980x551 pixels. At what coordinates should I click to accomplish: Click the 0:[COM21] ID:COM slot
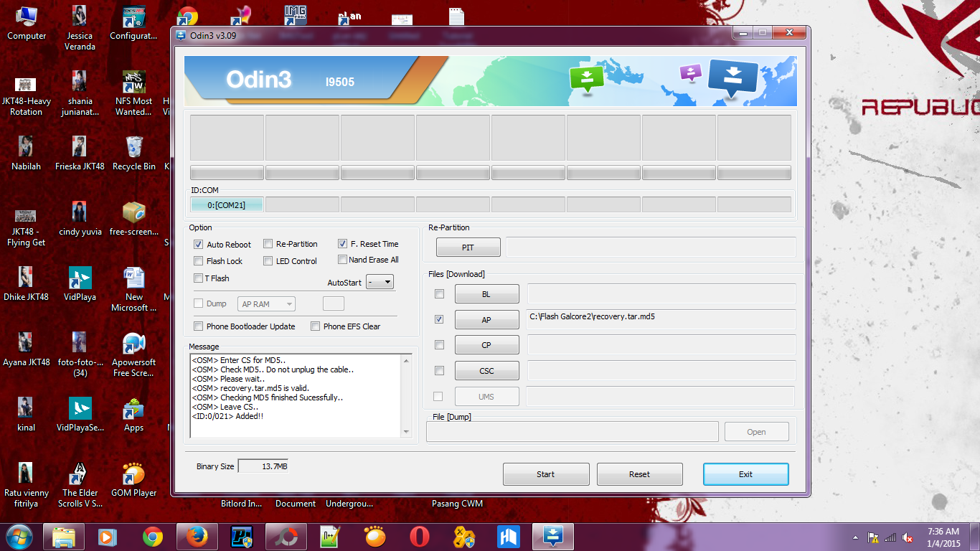click(227, 205)
